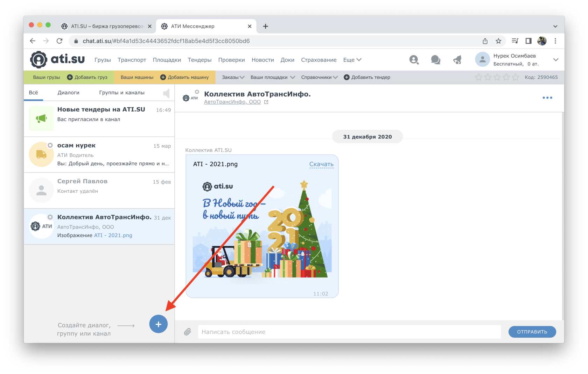Viewport: 588px width, 374px height.
Task: Close the ATI.SU биржа грузоперевозок tab
Action: tap(149, 26)
